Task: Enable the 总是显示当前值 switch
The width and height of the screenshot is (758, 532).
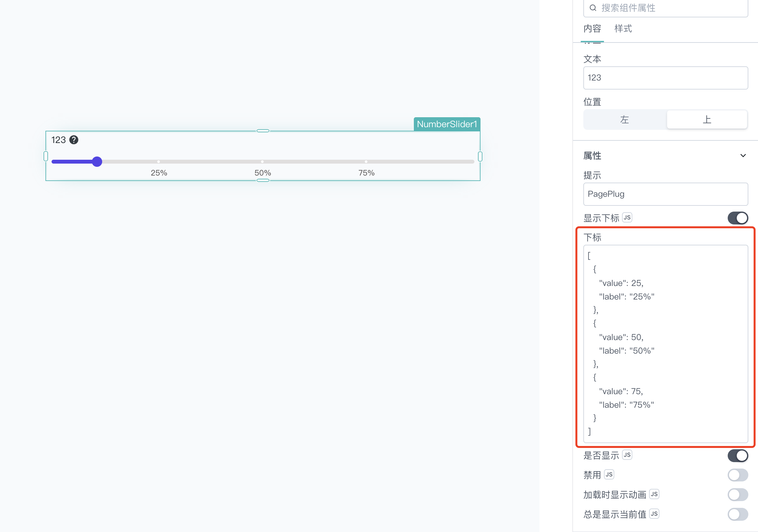Action: [737, 514]
